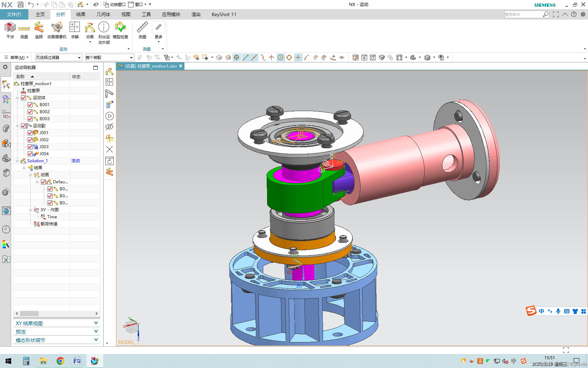This screenshot has height=368, width=588.
Task: Click the Windows Start button
Action: pos(8,361)
